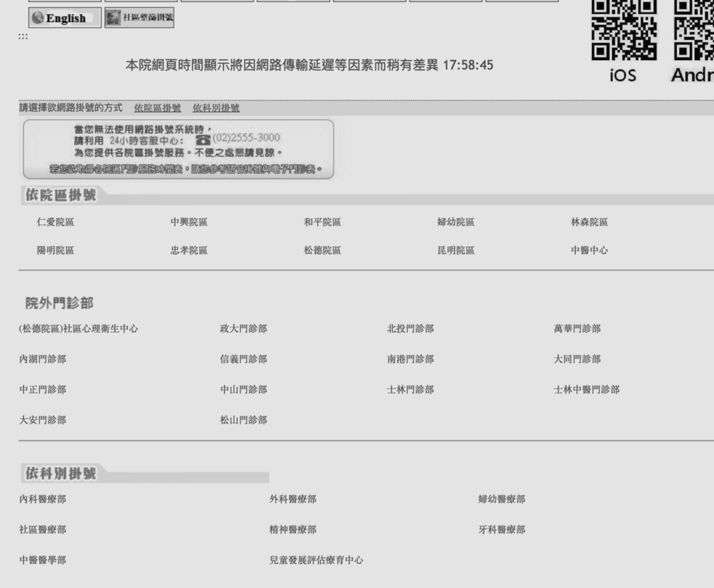
Task: Open 松山門診部 clinic link
Action: [243, 420]
